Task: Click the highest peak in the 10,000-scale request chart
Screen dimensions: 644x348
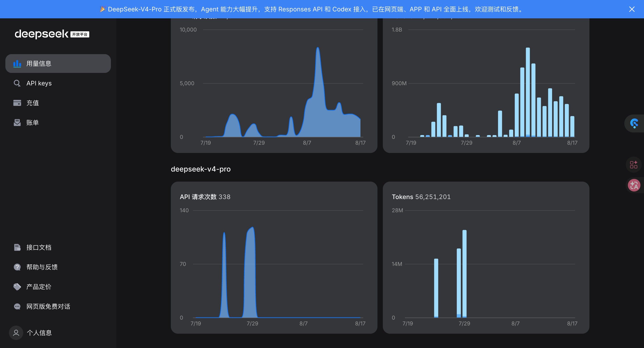Action: (318, 48)
